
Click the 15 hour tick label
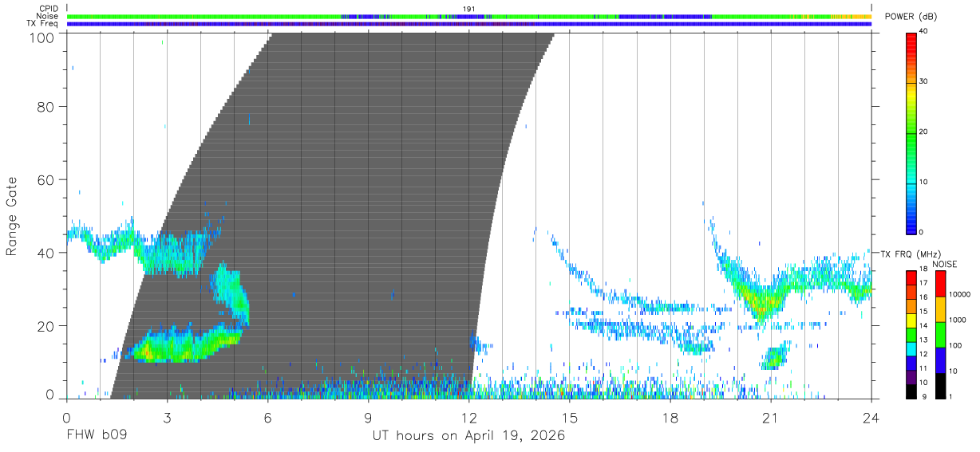pos(570,417)
